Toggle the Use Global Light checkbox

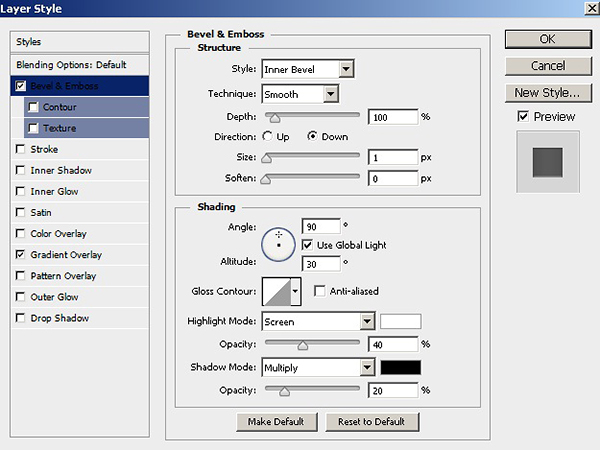click(308, 245)
